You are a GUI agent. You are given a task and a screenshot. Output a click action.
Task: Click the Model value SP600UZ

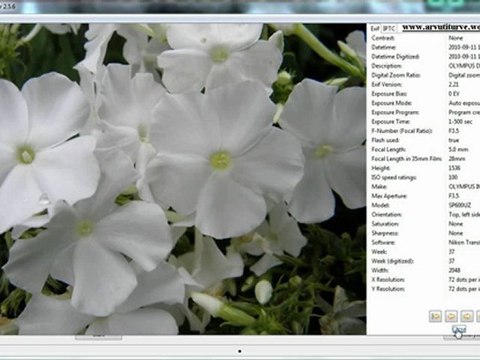(x=460, y=205)
